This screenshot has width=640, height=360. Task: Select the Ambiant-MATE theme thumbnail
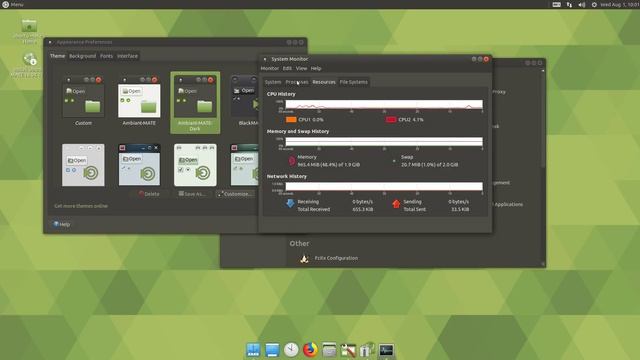pos(139,100)
